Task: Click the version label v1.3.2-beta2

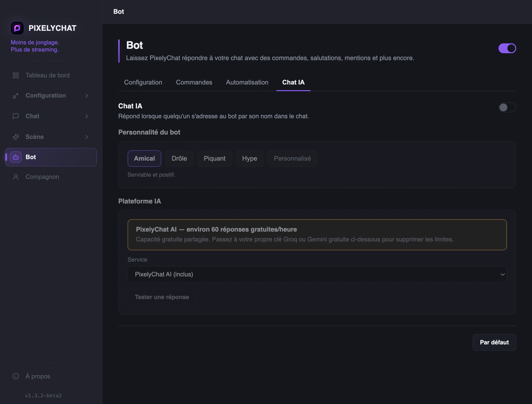Action: tap(43, 396)
